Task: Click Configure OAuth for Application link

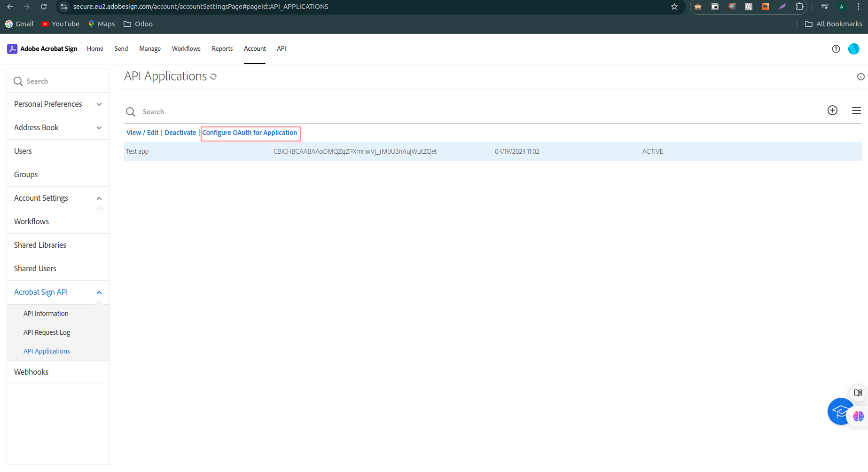Action: pos(250,133)
